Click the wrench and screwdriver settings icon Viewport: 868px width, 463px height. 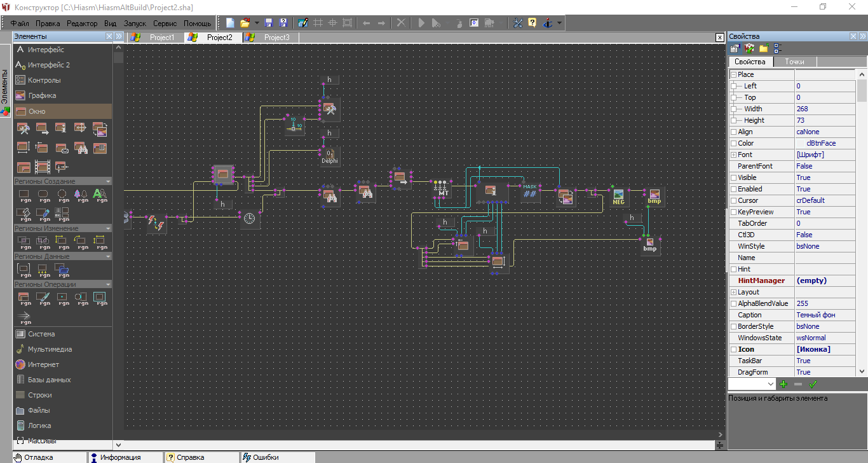pos(517,23)
